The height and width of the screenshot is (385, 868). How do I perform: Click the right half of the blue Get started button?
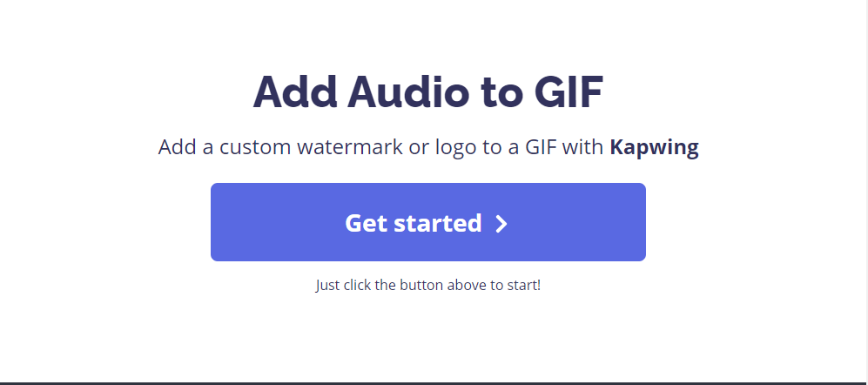[x=537, y=222]
